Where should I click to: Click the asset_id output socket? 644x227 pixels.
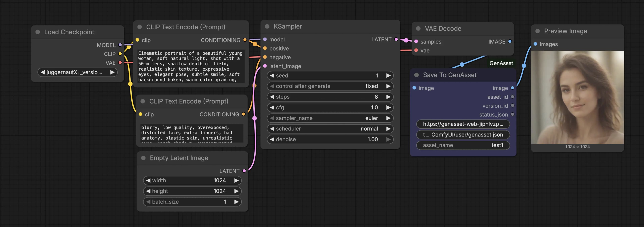pyautogui.click(x=513, y=97)
